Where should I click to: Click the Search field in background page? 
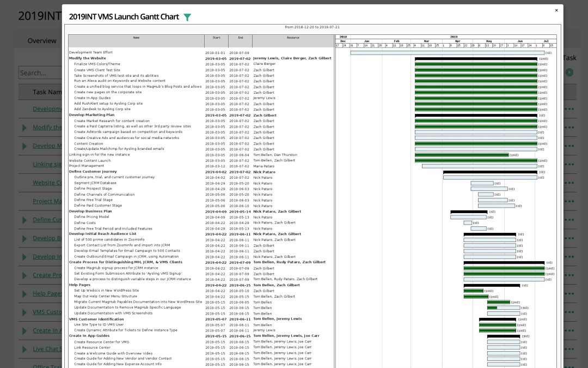(x=40, y=73)
